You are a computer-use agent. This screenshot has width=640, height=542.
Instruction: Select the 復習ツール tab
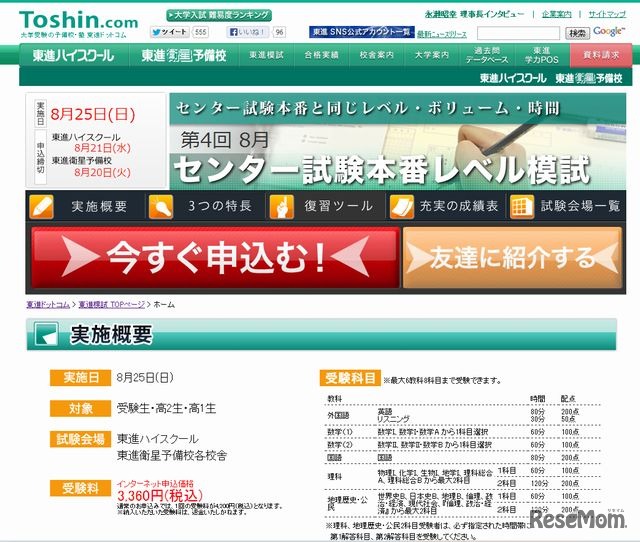point(325,207)
